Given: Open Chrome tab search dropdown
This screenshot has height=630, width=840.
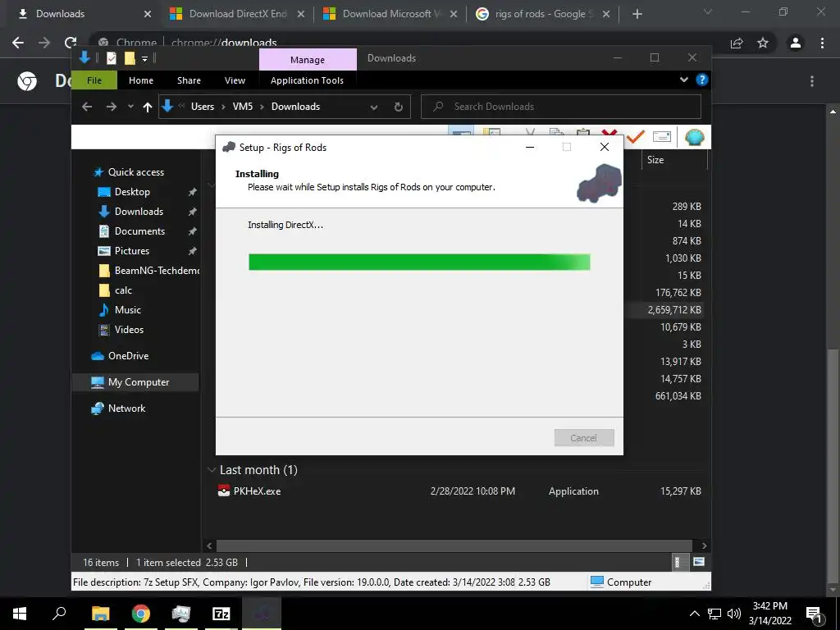Looking at the screenshot, I should 708,11.
